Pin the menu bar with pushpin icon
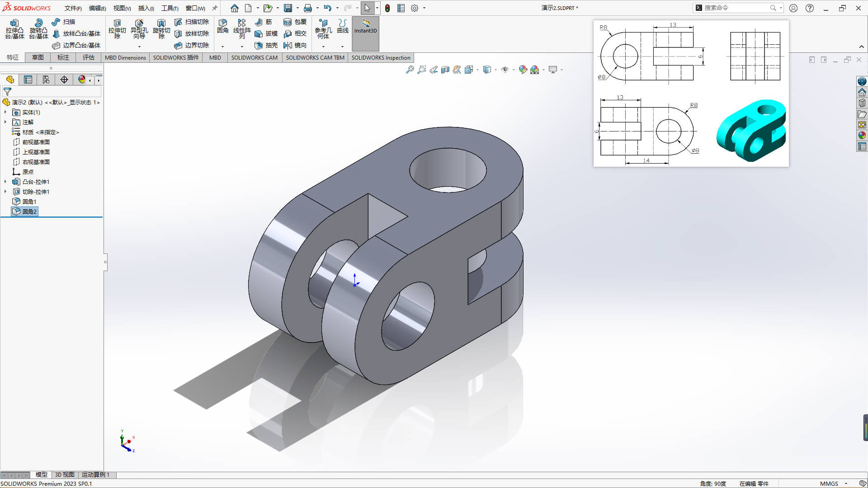This screenshot has height=488, width=868. coord(215,8)
